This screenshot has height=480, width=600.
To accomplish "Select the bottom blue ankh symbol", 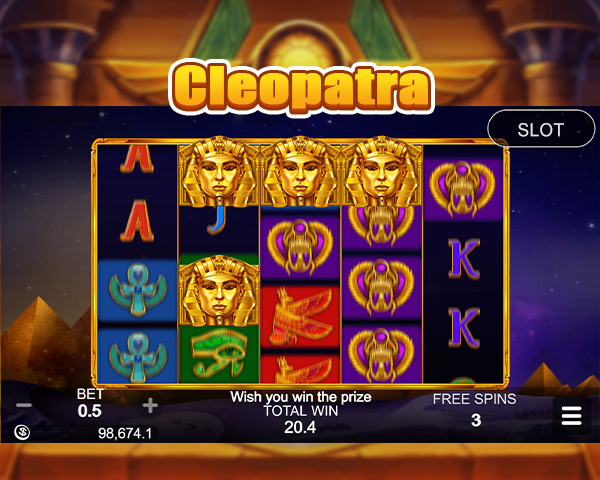I will pos(138,357).
